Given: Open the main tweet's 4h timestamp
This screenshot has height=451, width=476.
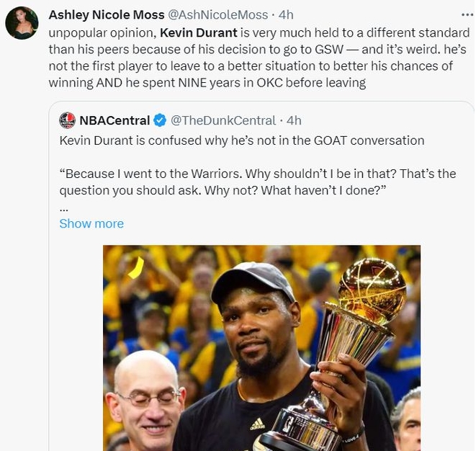Looking at the screenshot, I should pyautogui.click(x=285, y=15).
